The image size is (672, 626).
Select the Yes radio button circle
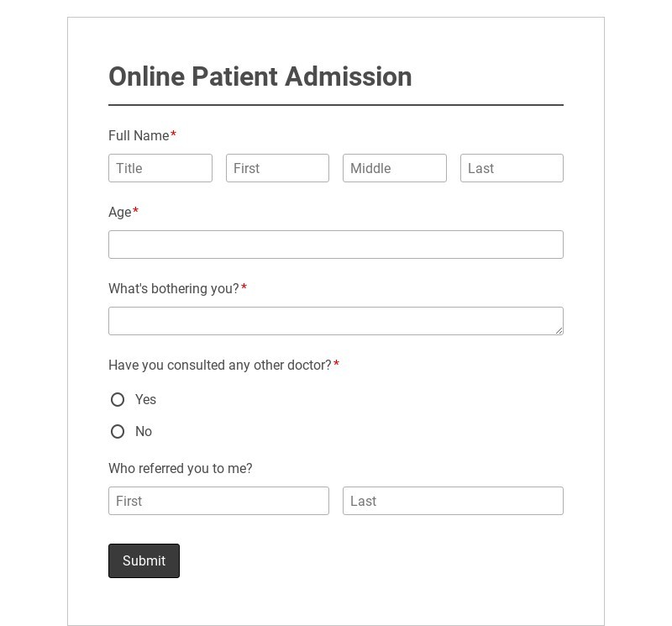[118, 400]
